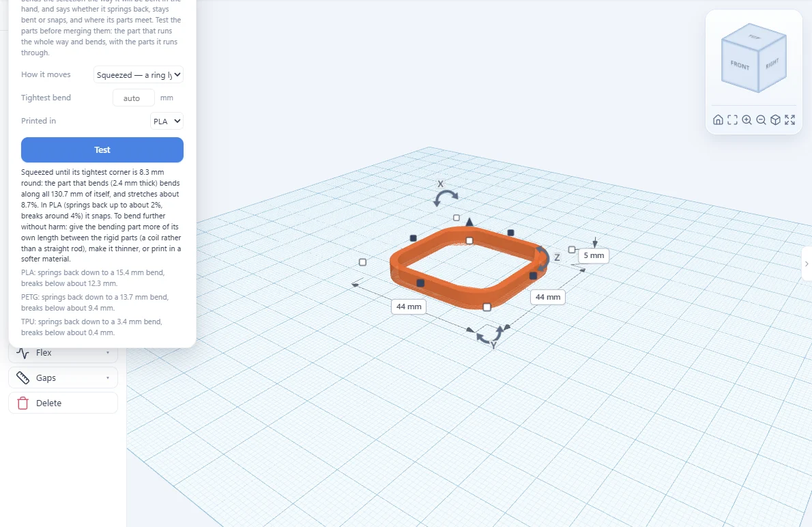
Task: Click the 'mm' unit beside Tightest bend
Action: [x=166, y=98]
